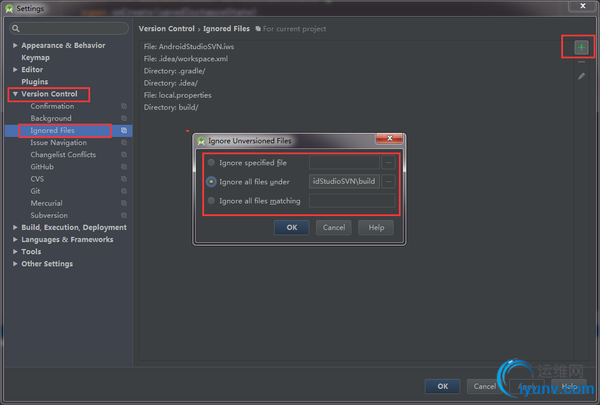Click project-level icon beside Background

coord(124,118)
